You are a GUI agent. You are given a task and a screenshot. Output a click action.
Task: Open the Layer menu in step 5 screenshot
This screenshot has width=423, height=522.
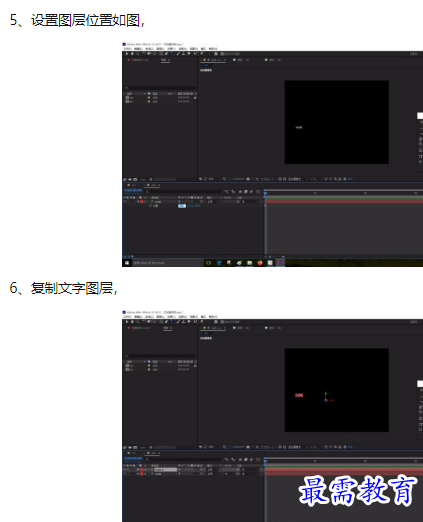coord(160,49)
